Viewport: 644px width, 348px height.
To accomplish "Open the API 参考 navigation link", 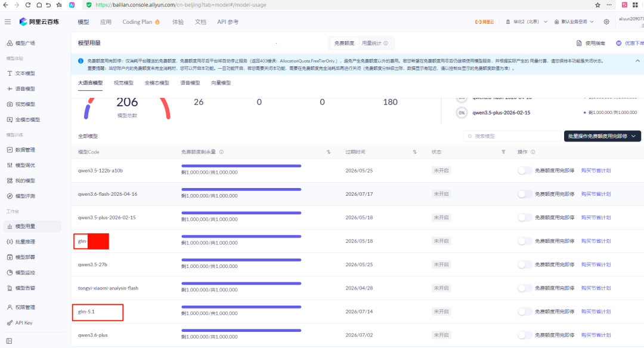I will point(228,22).
